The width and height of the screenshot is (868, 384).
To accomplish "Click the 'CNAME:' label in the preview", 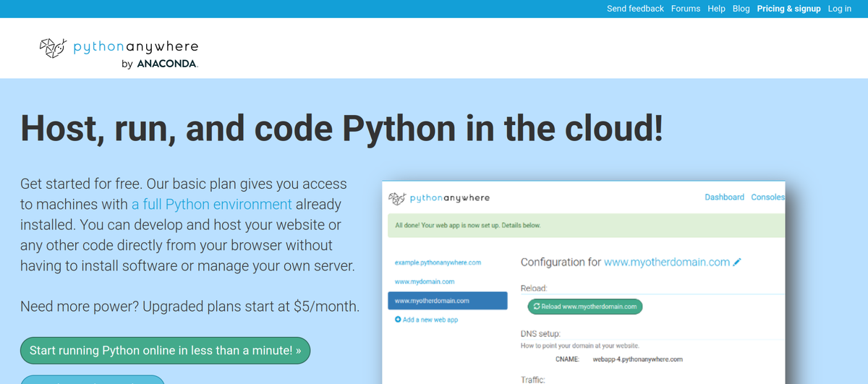I will [567, 359].
